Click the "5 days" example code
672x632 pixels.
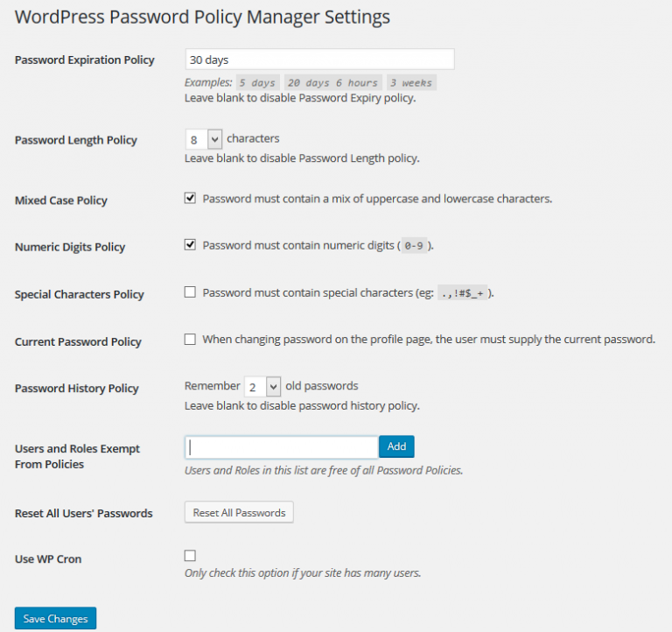point(257,83)
